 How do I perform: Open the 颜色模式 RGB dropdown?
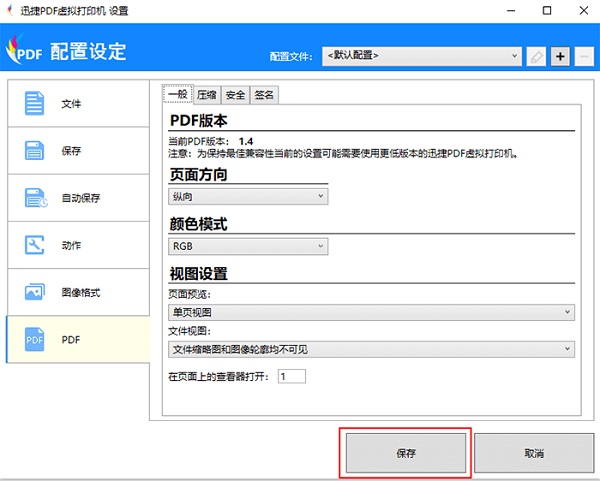[x=248, y=246]
